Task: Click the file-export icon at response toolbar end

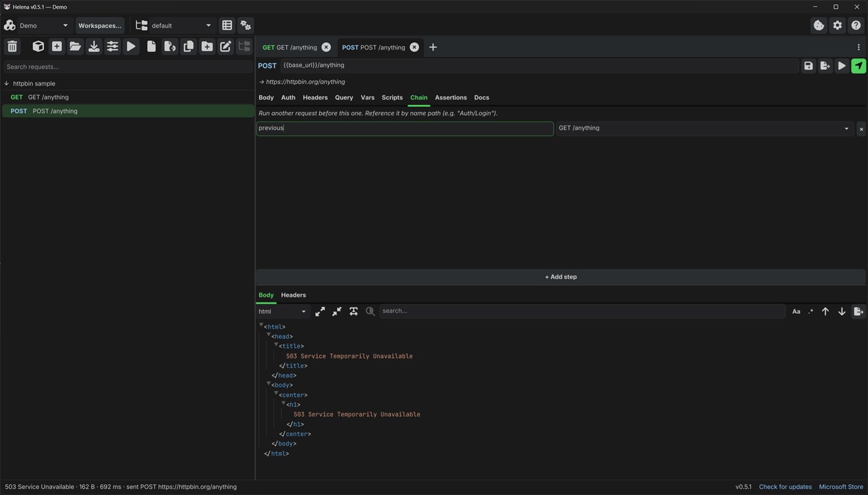Action: click(x=859, y=311)
